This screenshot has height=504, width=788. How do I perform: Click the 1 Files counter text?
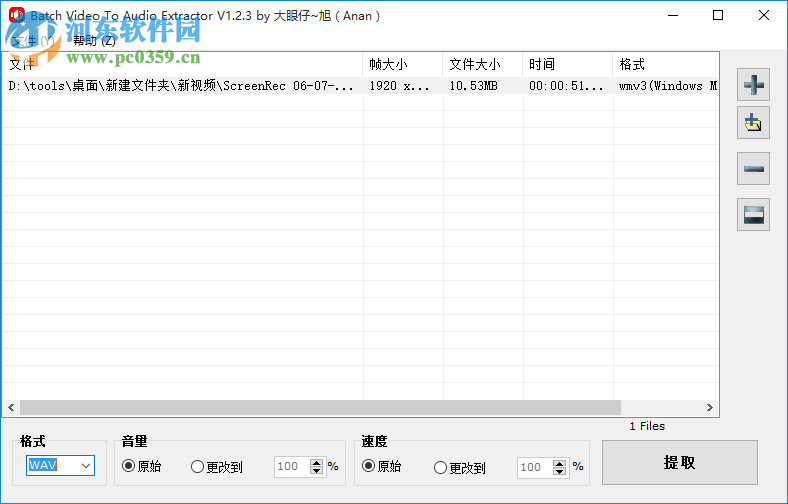click(x=647, y=426)
